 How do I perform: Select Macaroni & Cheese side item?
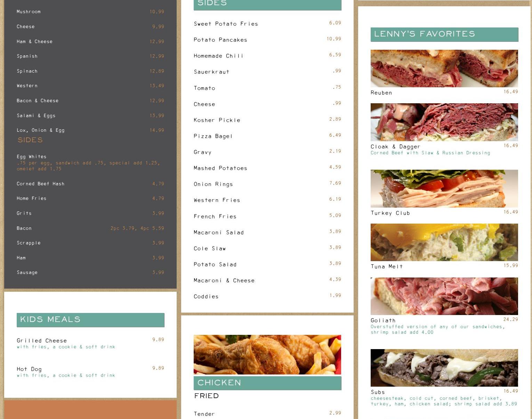(224, 281)
